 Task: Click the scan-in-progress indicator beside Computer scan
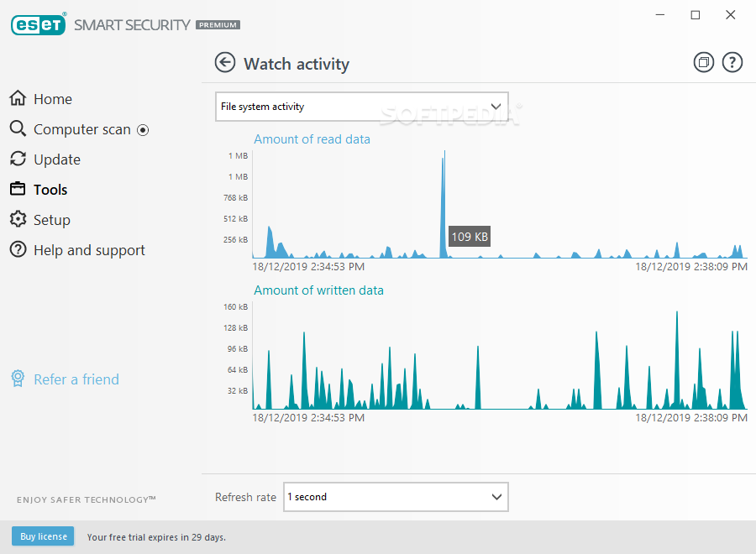[x=143, y=130]
